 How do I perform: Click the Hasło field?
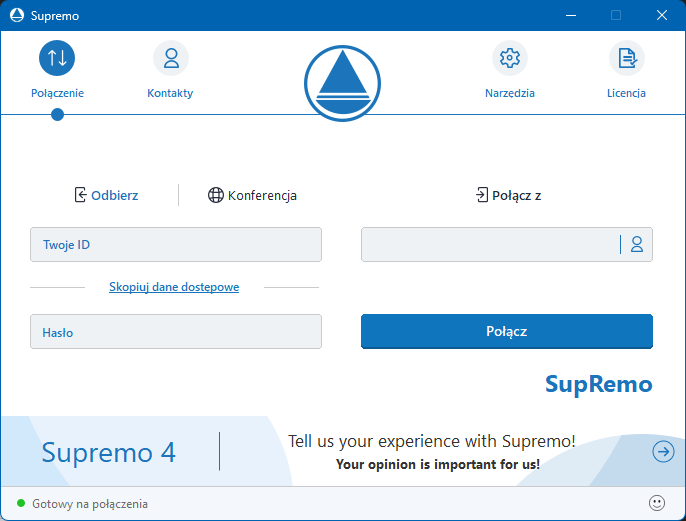pyautogui.click(x=176, y=332)
